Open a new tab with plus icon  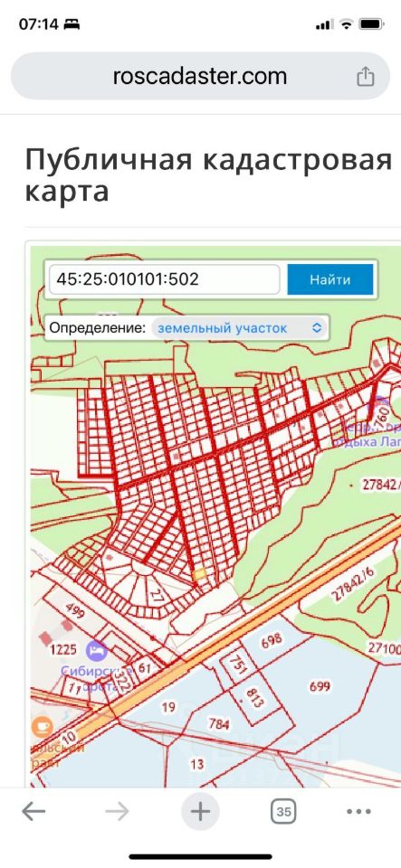pos(200,812)
